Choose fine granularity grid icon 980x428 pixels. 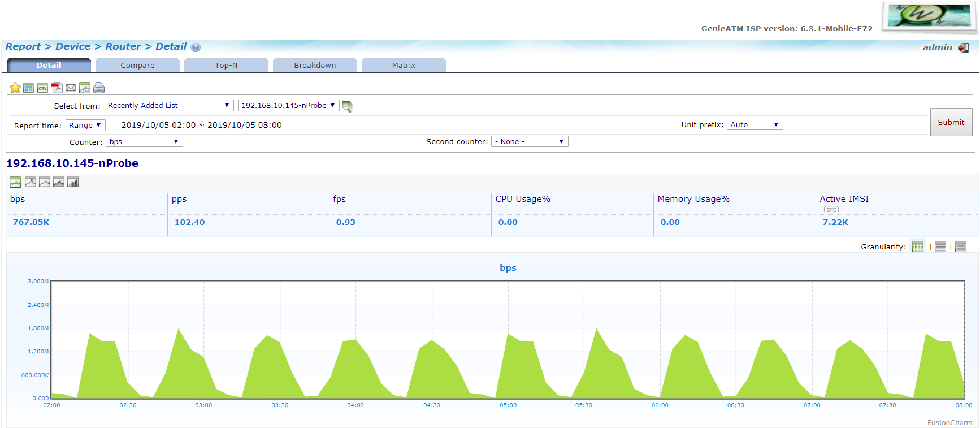pyautogui.click(x=918, y=247)
